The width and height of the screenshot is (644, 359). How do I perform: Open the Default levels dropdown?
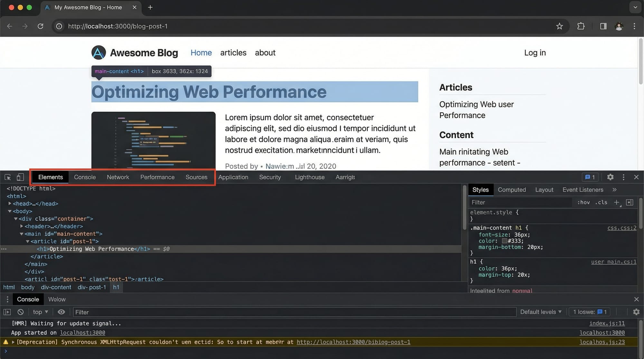pos(541,312)
